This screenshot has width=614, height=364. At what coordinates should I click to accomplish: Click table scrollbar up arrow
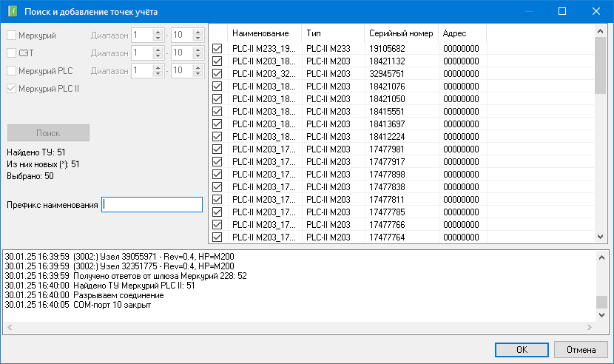[600, 31]
